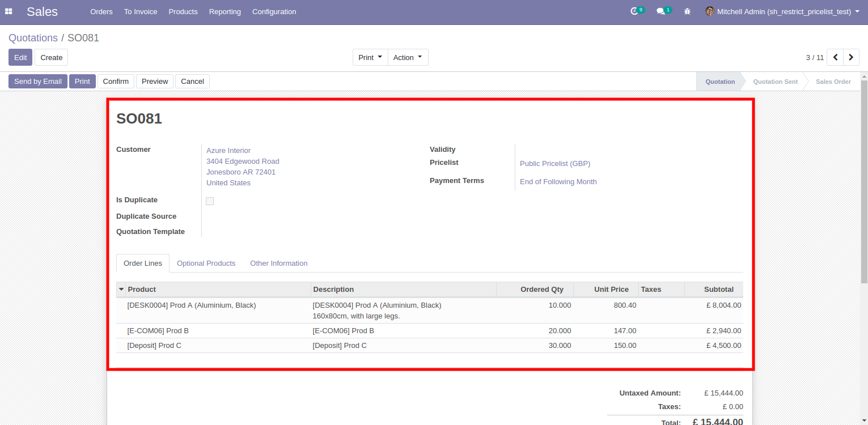Open the debug bug icon
This screenshot has width=868, height=425.
click(x=687, y=11)
